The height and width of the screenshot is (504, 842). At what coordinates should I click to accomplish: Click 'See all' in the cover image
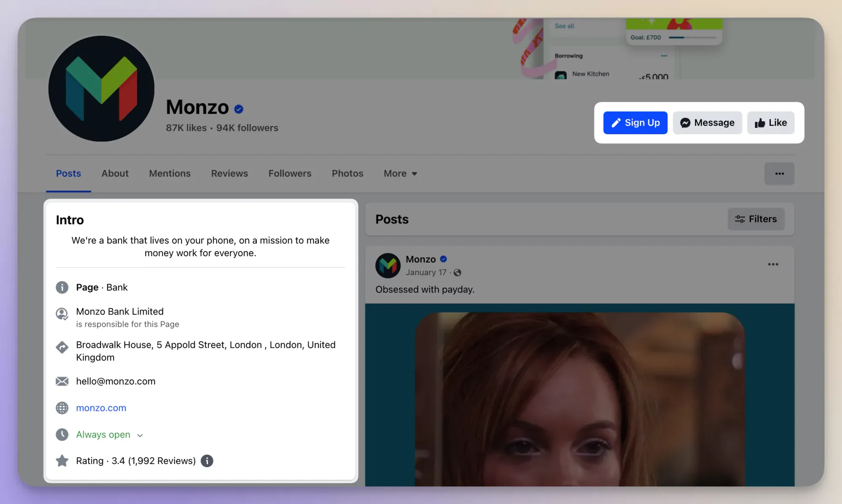[x=564, y=26]
